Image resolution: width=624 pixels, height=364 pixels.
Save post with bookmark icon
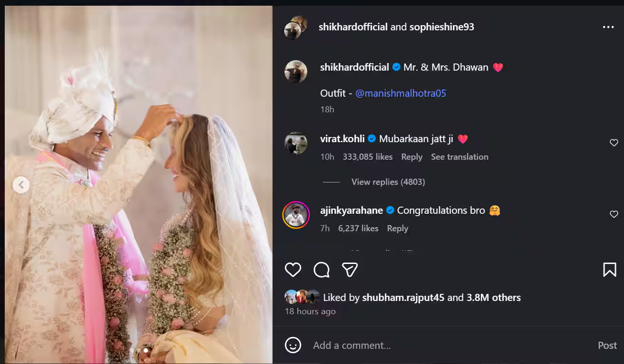[609, 270]
